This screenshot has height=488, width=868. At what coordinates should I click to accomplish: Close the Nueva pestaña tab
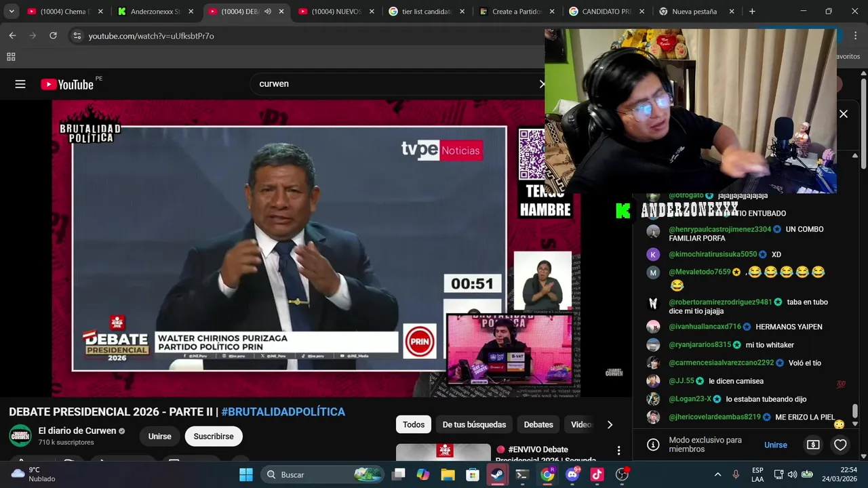(732, 12)
